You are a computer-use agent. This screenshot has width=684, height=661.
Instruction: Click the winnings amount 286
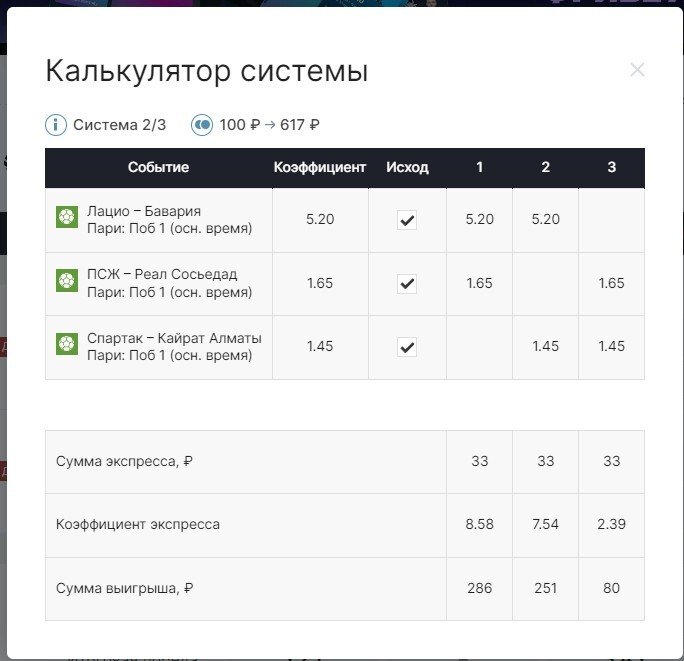[479, 588]
